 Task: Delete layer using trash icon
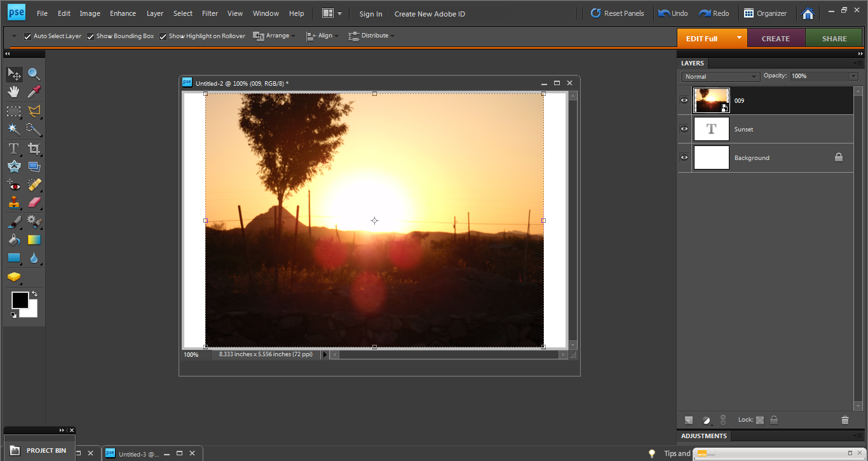click(844, 419)
